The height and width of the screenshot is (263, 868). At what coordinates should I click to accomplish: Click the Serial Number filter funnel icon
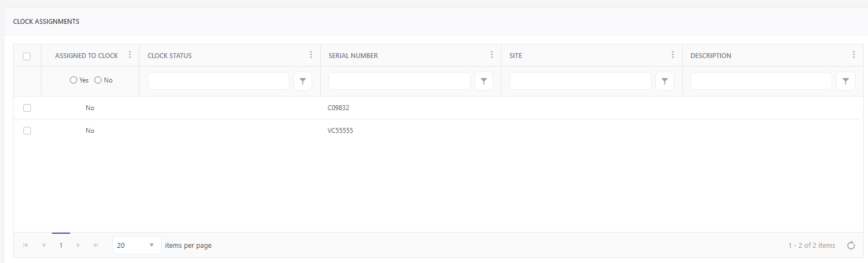point(483,81)
